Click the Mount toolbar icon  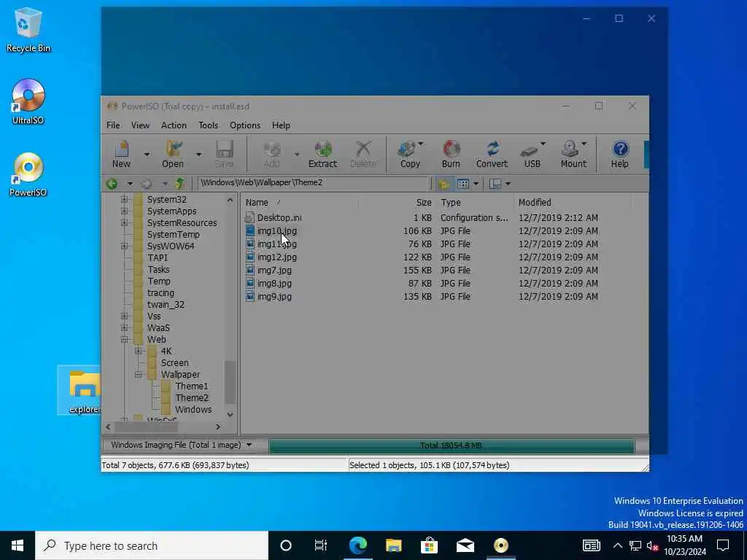[573, 154]
